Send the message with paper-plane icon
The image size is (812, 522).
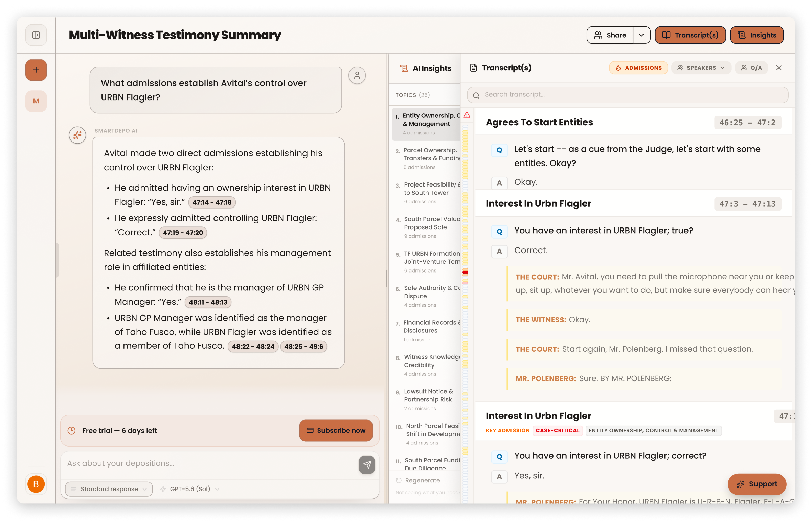367,465
